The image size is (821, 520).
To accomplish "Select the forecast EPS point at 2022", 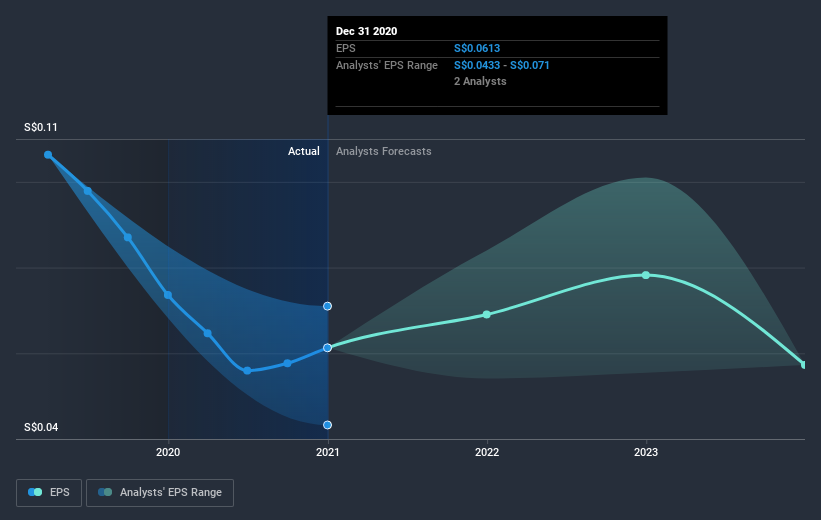I will click(x=486, y=315).
